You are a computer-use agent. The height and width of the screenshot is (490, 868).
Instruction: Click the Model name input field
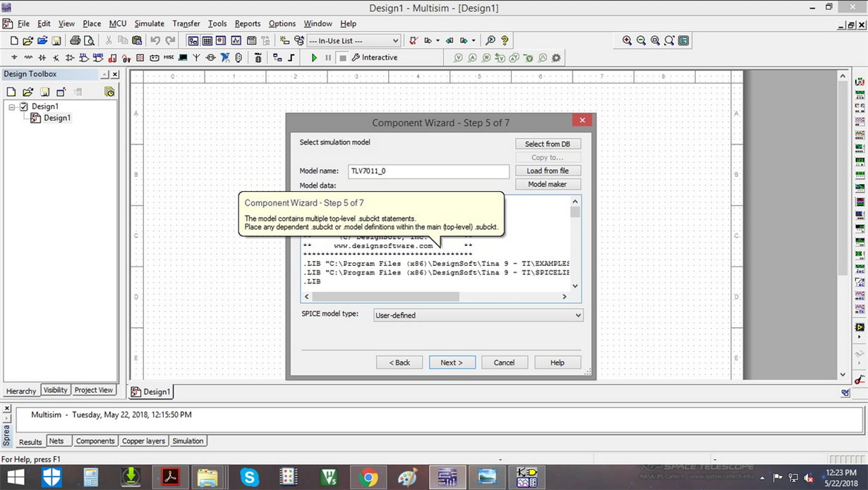pyautogui.click(x=428, y=171)
